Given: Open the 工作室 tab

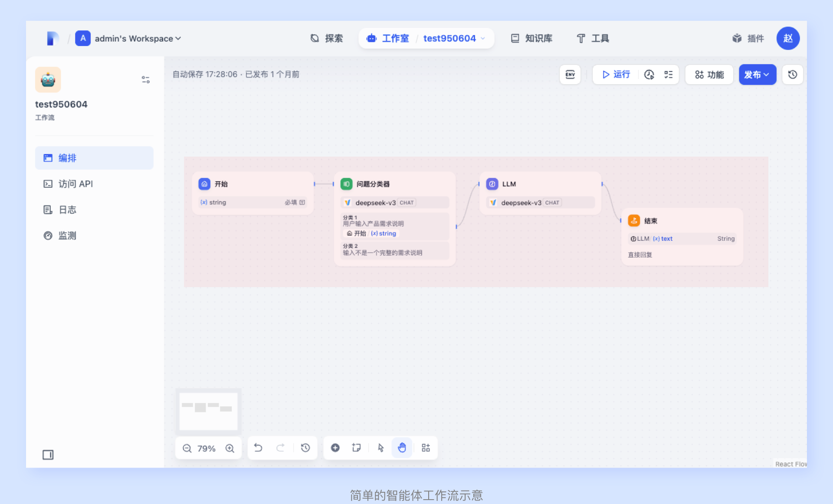Looking at the screenshot, I should (387, 39).
